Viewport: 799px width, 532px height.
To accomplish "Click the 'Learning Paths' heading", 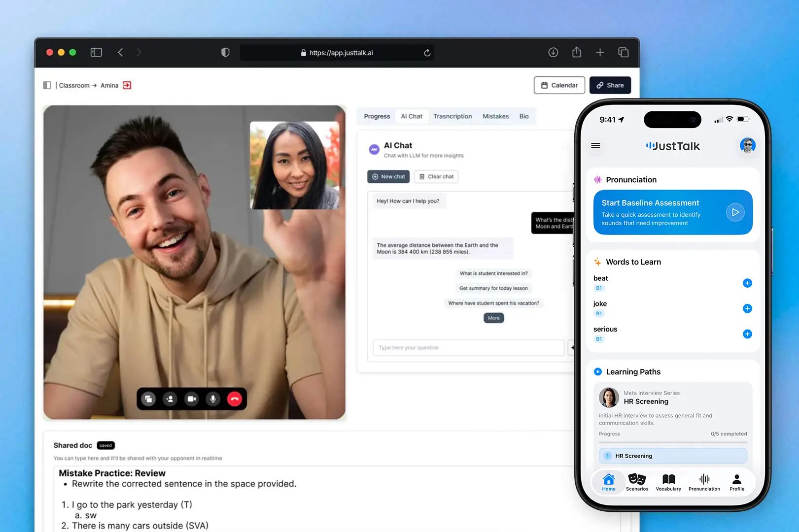I will coord(633,372).
